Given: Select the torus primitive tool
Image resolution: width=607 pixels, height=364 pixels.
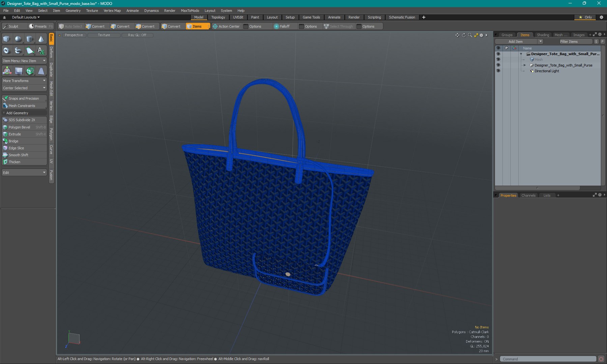Looking at the screenshot, I should (6, 51).
